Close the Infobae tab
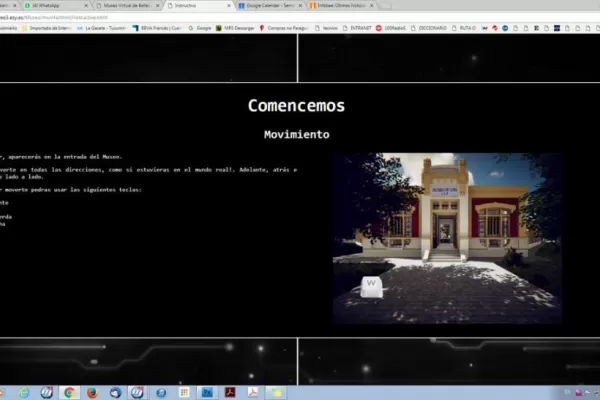600x400 pixels. coord(372,6)
